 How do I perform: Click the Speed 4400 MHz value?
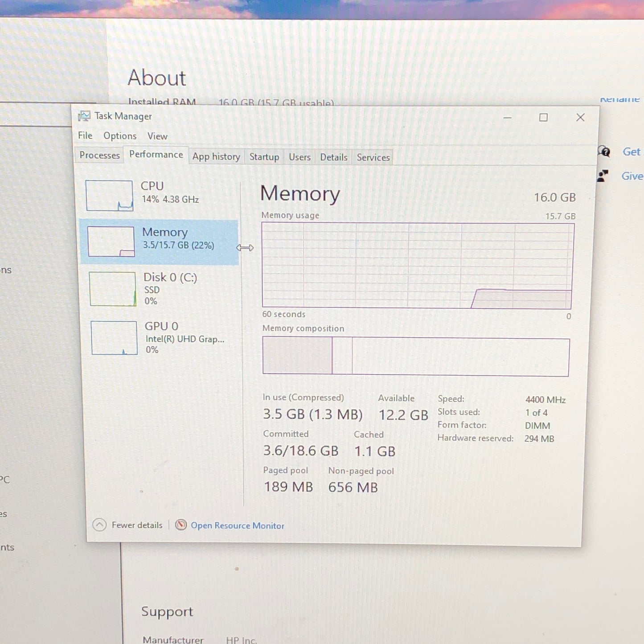click(x=546, y=400)
